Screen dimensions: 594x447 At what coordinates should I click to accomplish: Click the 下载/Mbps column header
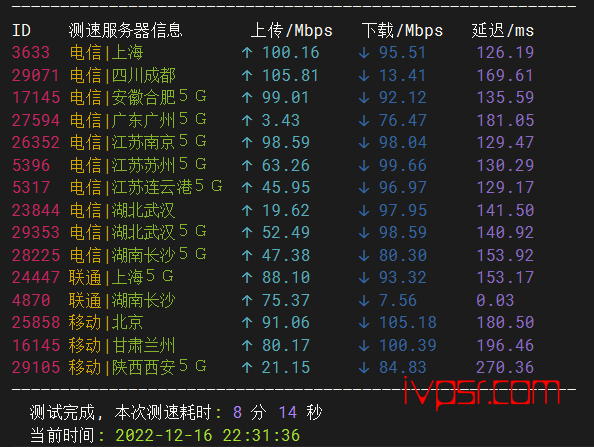(402, 30)
